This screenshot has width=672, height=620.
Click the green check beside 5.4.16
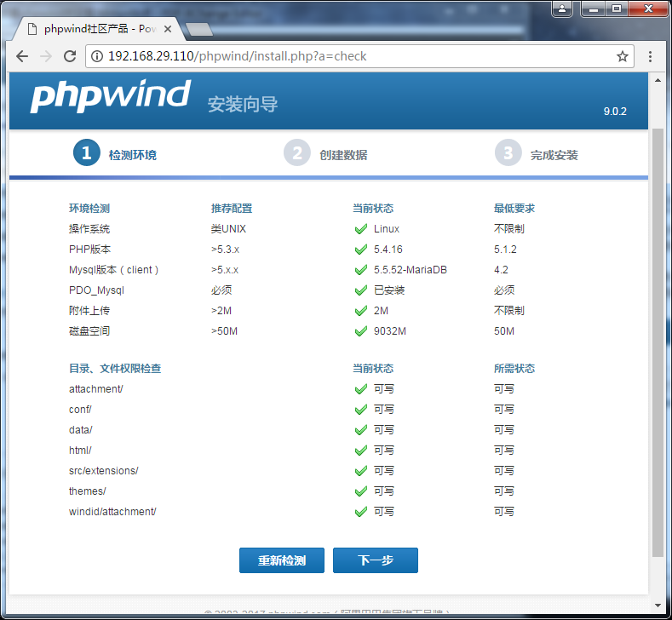pyautogui.click(x=361, y=250)
